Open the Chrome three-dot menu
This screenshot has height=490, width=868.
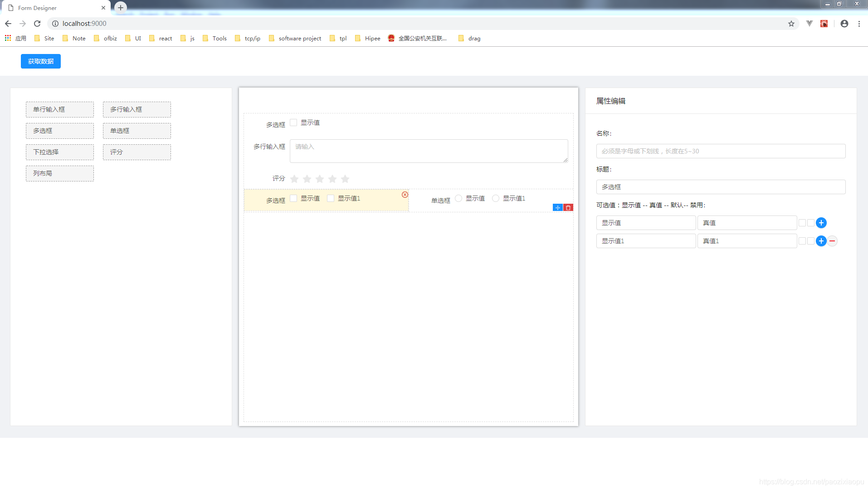pos(859,24)
